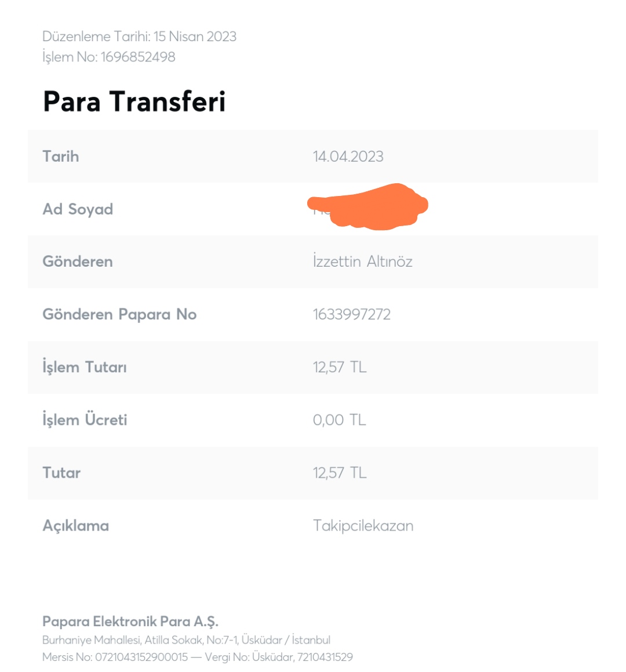Click the Ad Soyad label
Viewport: 626px width, 672px height.
coord(78,209)
